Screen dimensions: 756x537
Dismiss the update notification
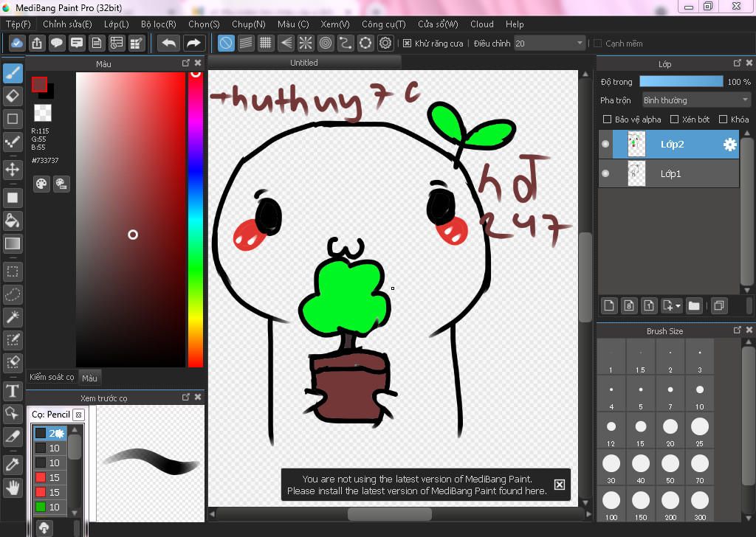[560, 485]
